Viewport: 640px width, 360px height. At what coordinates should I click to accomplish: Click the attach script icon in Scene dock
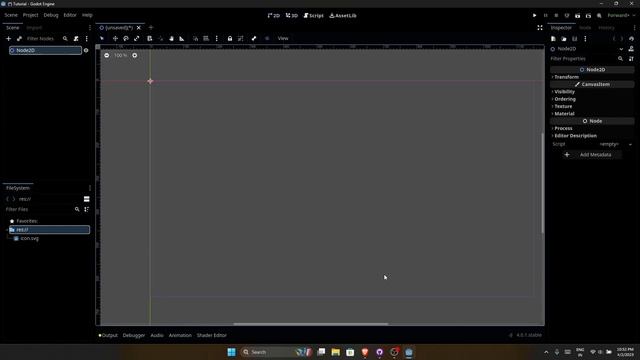(x=76, y=38)
